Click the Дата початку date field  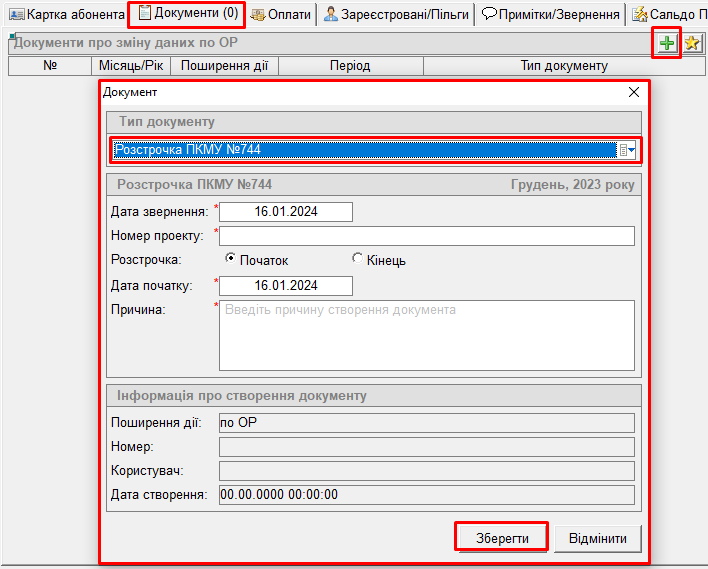(286, 286)
